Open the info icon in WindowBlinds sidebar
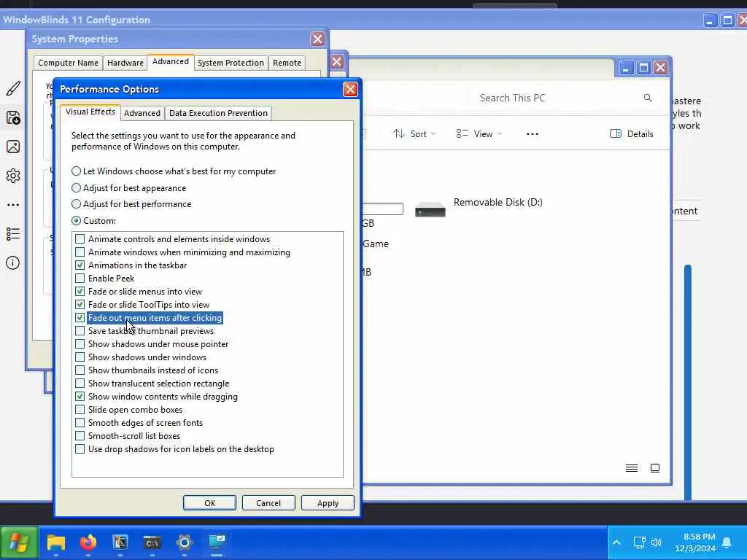This screenshot has height=560, width=747. tap(13, 262)
